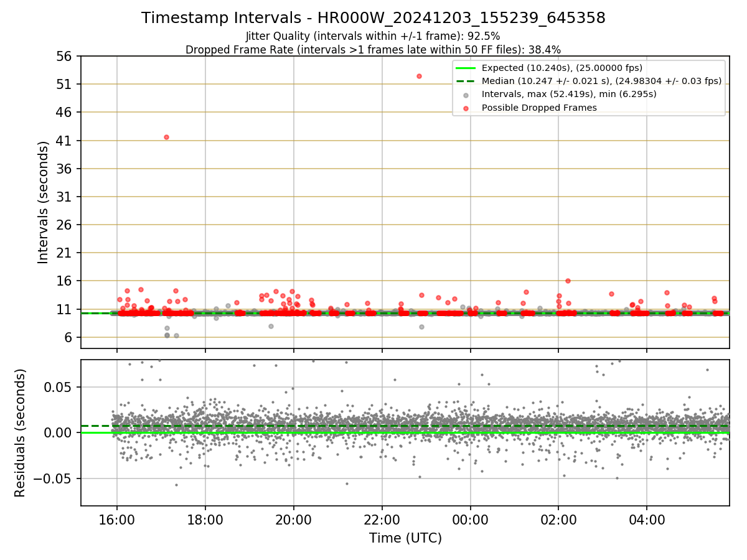747x560 pixels.
Task: Click the Residuals (seconds) axis label
Action: coord(20,433)
